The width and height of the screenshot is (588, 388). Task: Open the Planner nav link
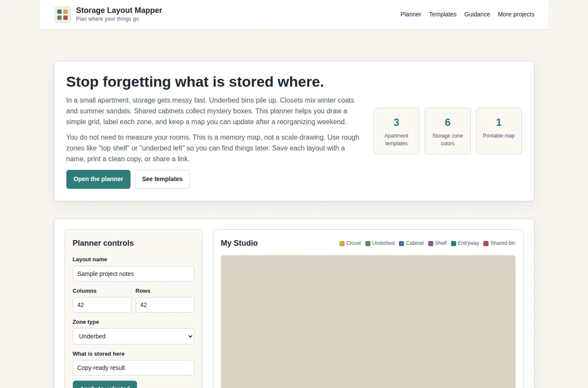[411, 14]
